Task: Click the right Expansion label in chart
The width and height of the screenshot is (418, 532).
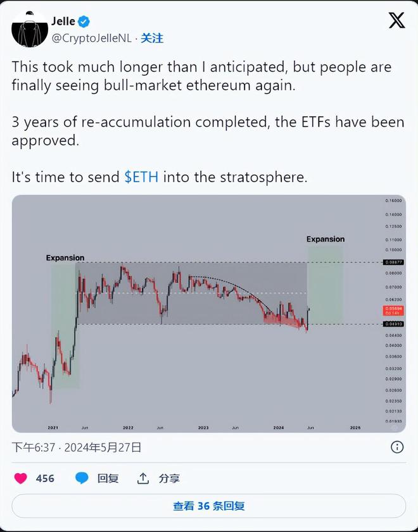Action: [326, 239]
